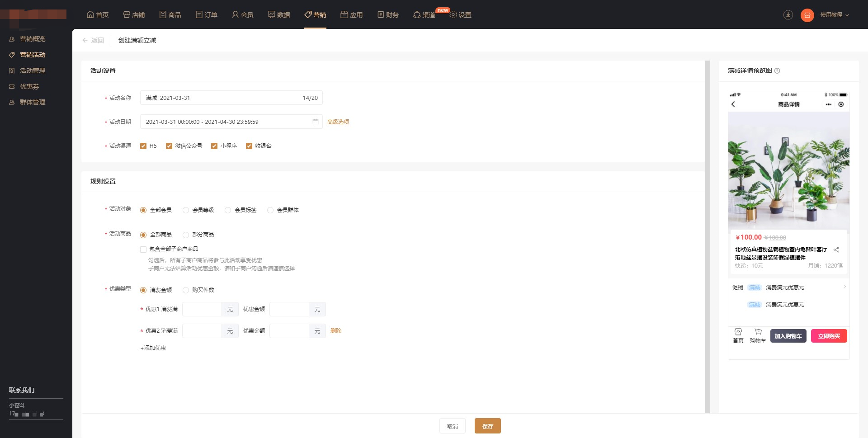Click the 购物车 cart icon in preview
The image size is (868, 438).
[758, 332]
